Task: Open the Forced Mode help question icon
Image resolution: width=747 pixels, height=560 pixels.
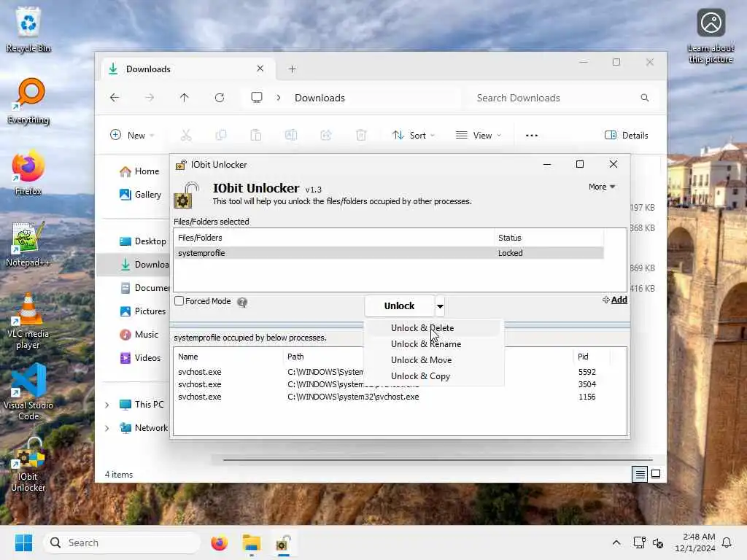Action: point(242,302)
